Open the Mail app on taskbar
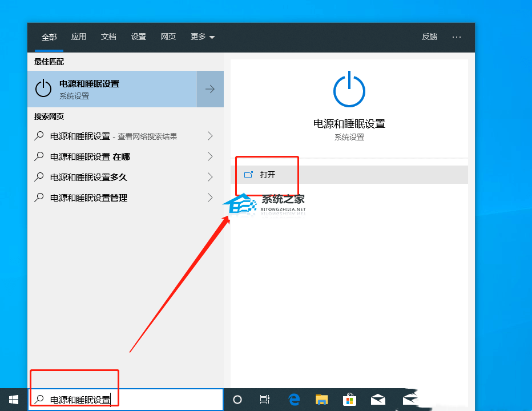 click(x=378, y=400)
